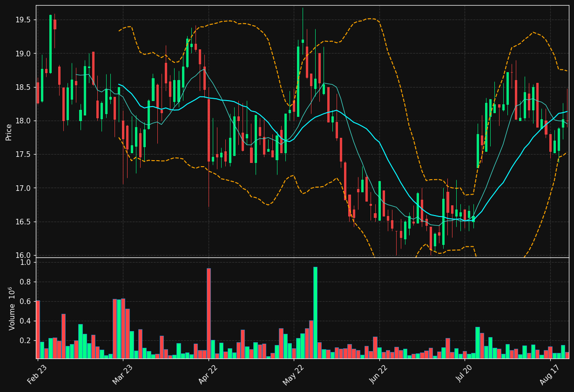The height and width of the screenshot is (392, 574).
Task: Click the 17.5 price axis label
Action: (x=22, y=155)
